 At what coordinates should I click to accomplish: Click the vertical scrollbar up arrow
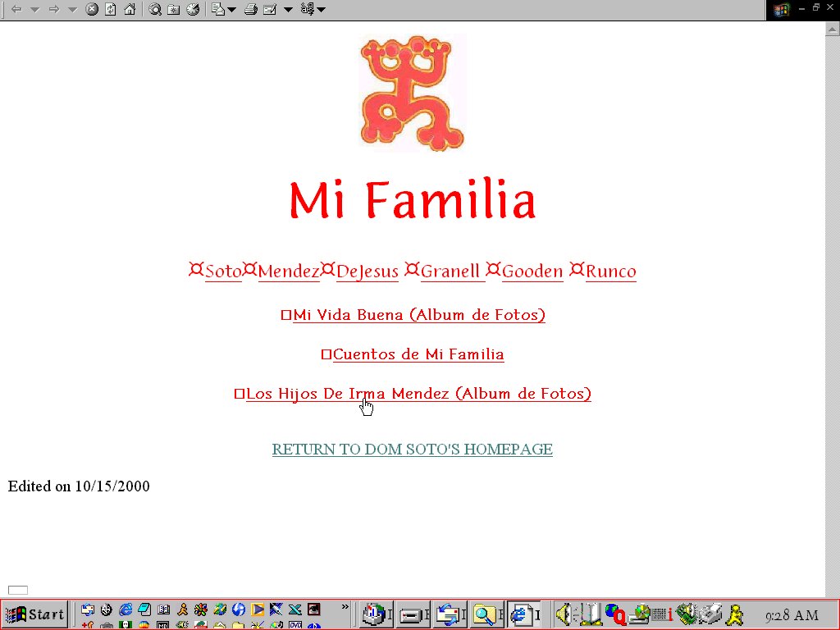(x=832, y=29)
